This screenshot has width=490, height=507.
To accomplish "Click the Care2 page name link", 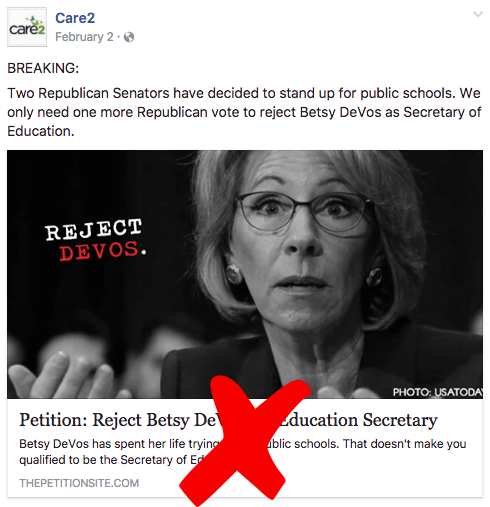I will (75, 18).
